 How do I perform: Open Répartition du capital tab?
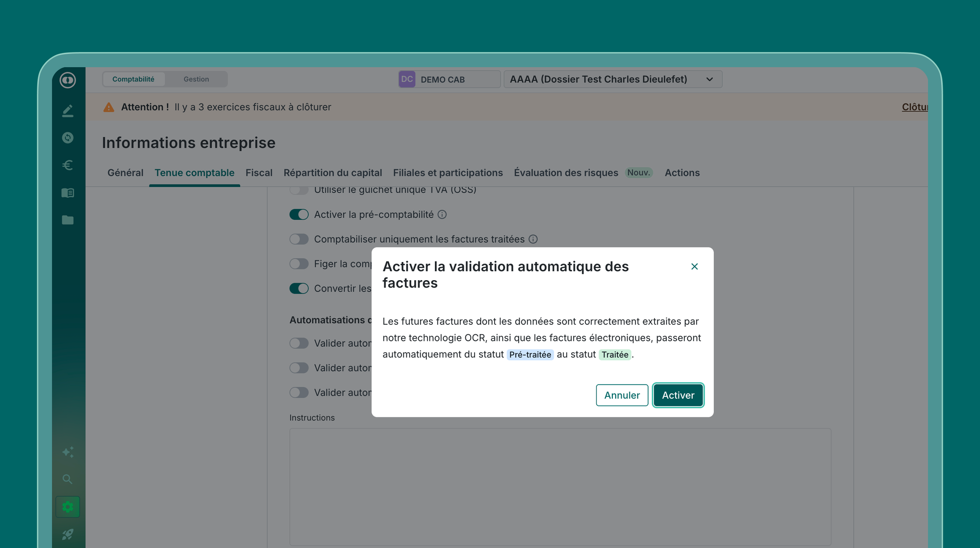pos(332,173)
